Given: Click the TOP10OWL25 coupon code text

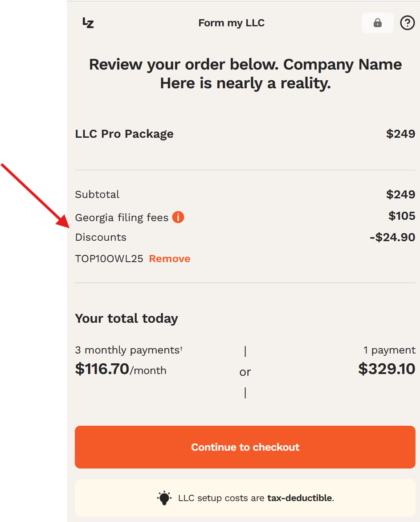Looking at the screenshot, I should point(109,259).
